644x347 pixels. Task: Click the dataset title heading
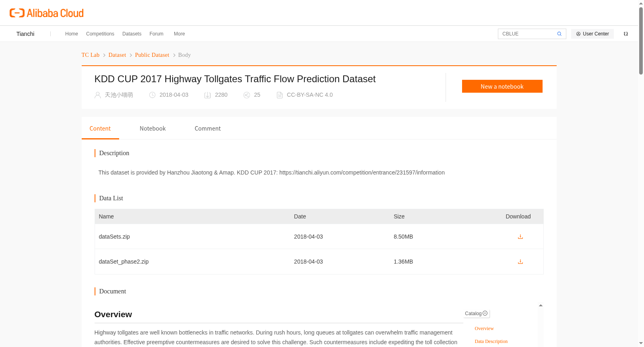[x=235, y=79]
